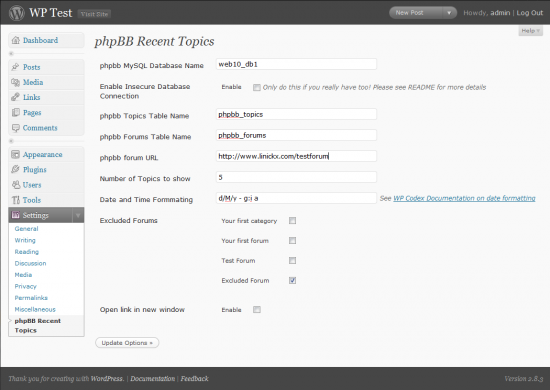This screenshot has height=390, width=550.
Task: Open the New Post dropdown arrow
Action: pos(449,13)
